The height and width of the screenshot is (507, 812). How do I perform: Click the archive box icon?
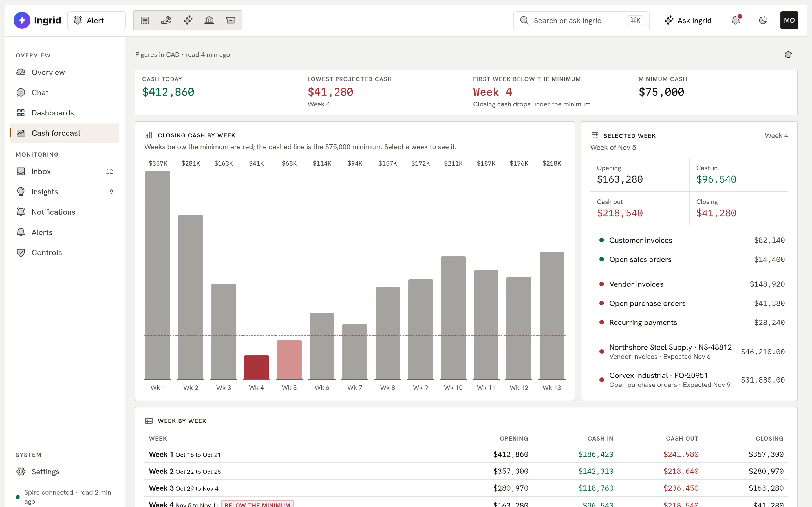[231, 21]
